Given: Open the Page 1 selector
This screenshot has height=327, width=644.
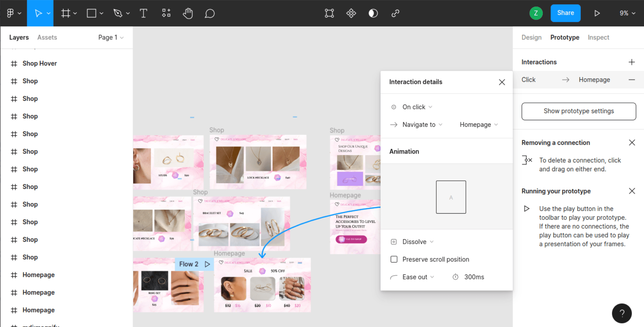Looking at the screenshot, I should click(110, 37).
